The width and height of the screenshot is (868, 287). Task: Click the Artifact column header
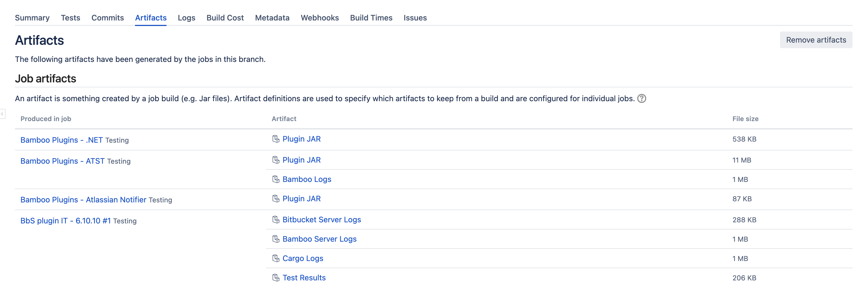click(284, 119)
